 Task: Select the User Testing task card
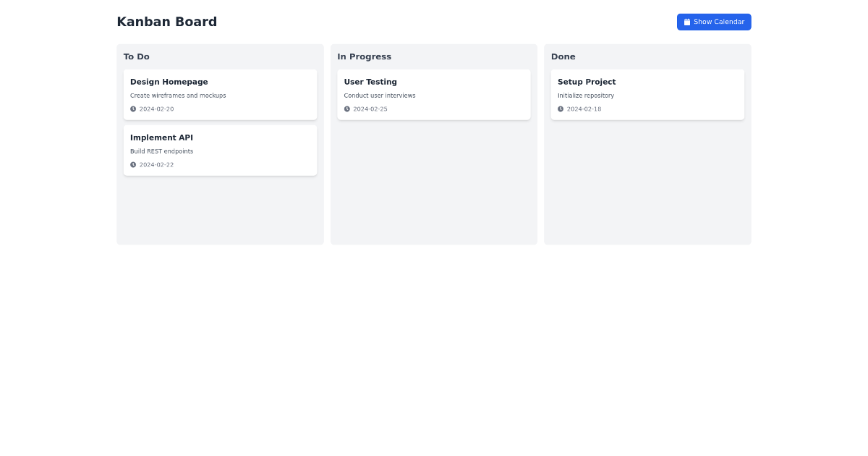point(433,94)
